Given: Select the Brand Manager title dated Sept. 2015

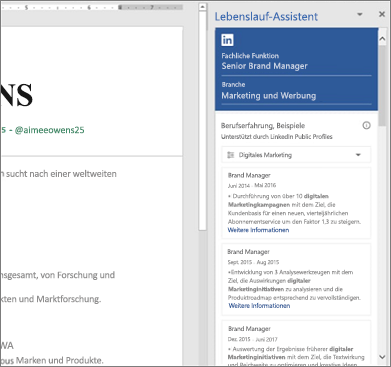Looking at the screenshot, I should click(x=248, y=252).
